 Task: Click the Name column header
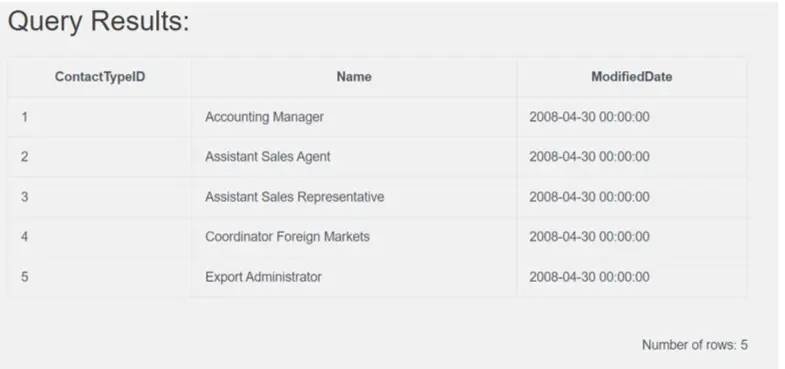click(x=354, y=77)
